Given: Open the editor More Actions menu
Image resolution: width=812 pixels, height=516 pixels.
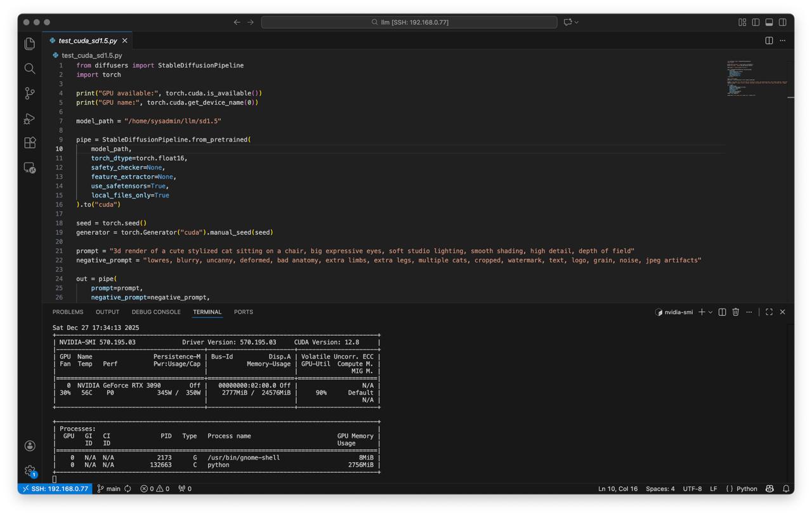Looking at the screenshot, I should coord(783,41).
